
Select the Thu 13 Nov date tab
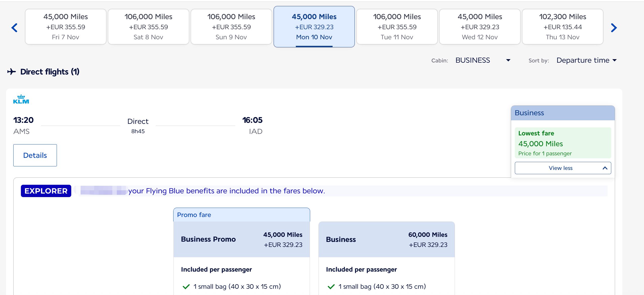(x=562, y=27)
